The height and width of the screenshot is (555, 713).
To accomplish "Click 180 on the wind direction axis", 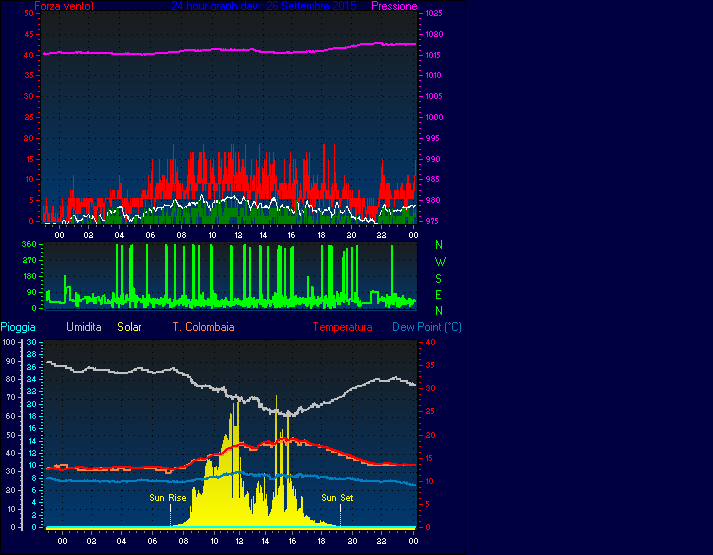I will 29,276.
